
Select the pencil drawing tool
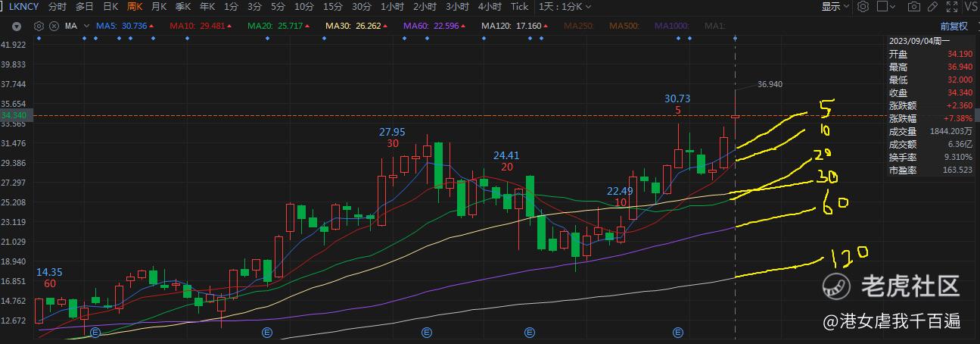[933, 7]
